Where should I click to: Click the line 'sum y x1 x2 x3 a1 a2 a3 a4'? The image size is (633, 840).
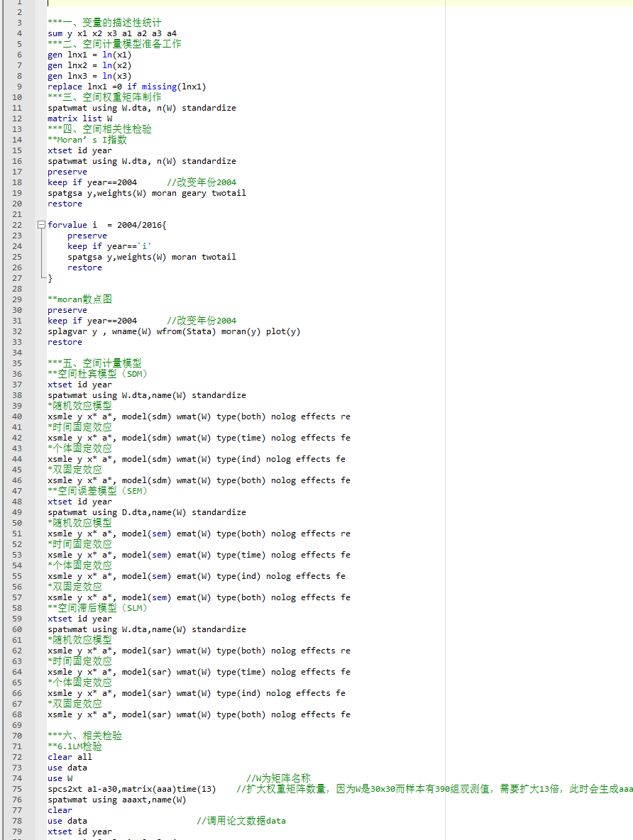(112, 33)
